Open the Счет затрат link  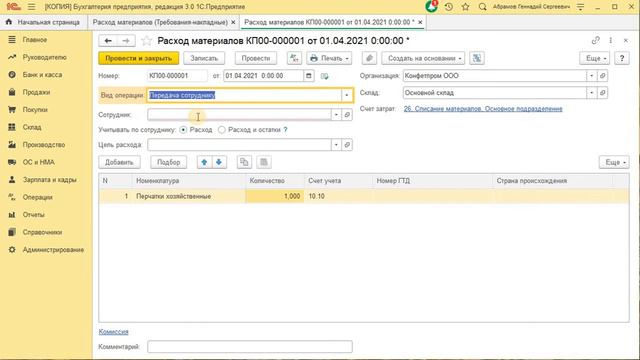pyautogui.click(x=483, y=109)
